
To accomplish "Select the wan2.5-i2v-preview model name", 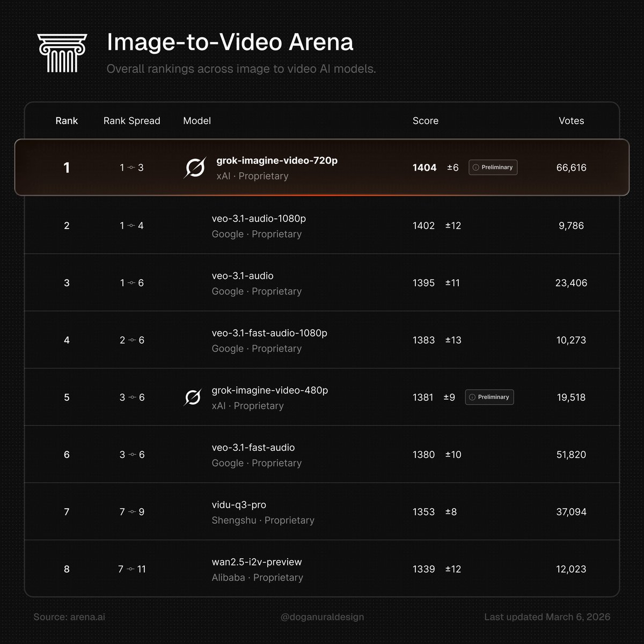I will pos(257,562).
